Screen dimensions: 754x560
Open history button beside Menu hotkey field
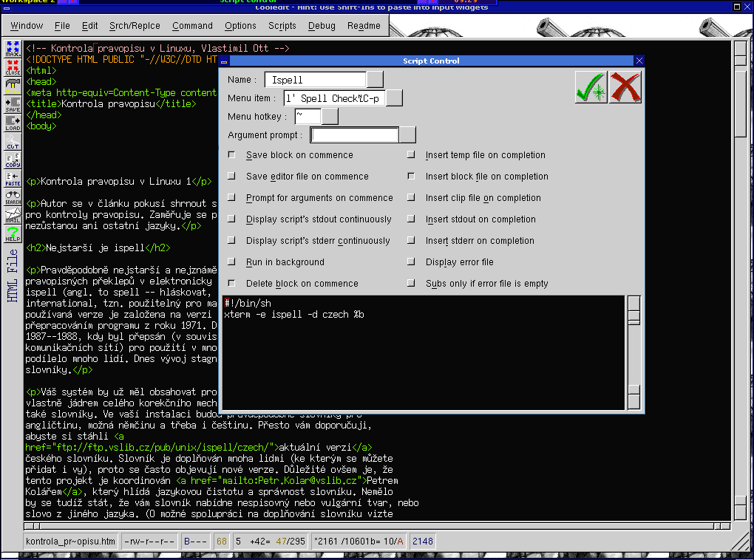tap(330, 116)
